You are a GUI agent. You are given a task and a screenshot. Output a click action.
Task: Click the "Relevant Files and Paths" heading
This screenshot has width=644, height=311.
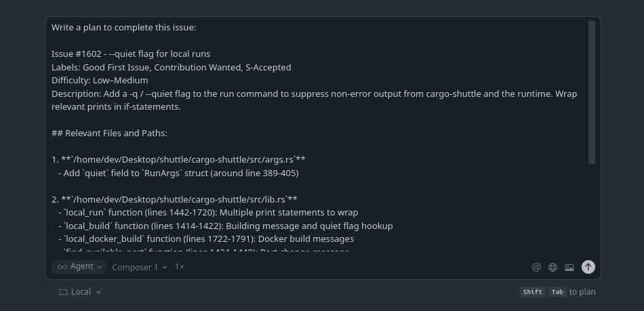click(109, 133)
